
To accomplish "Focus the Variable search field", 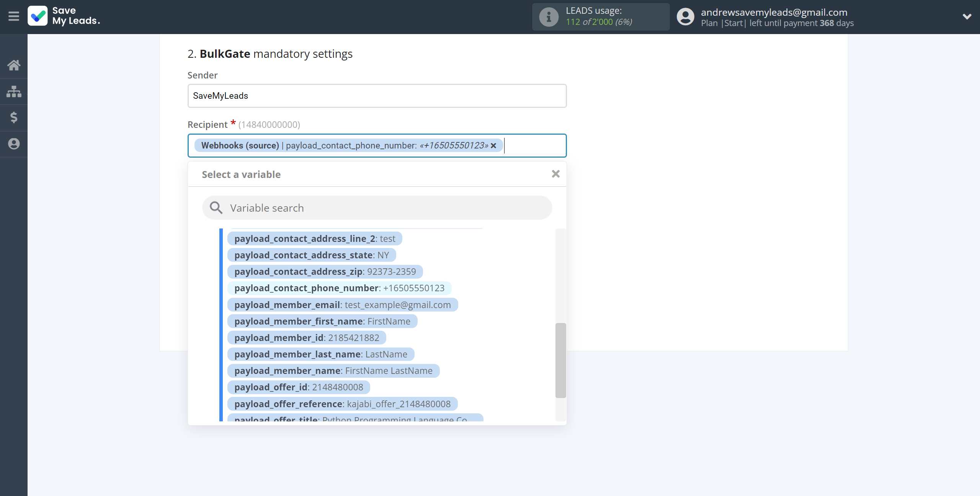I will (x=377, y=208).
